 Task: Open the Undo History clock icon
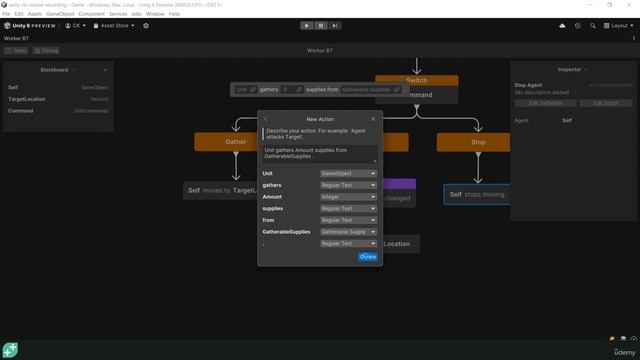pyautogui.click(x=577, y=26)
